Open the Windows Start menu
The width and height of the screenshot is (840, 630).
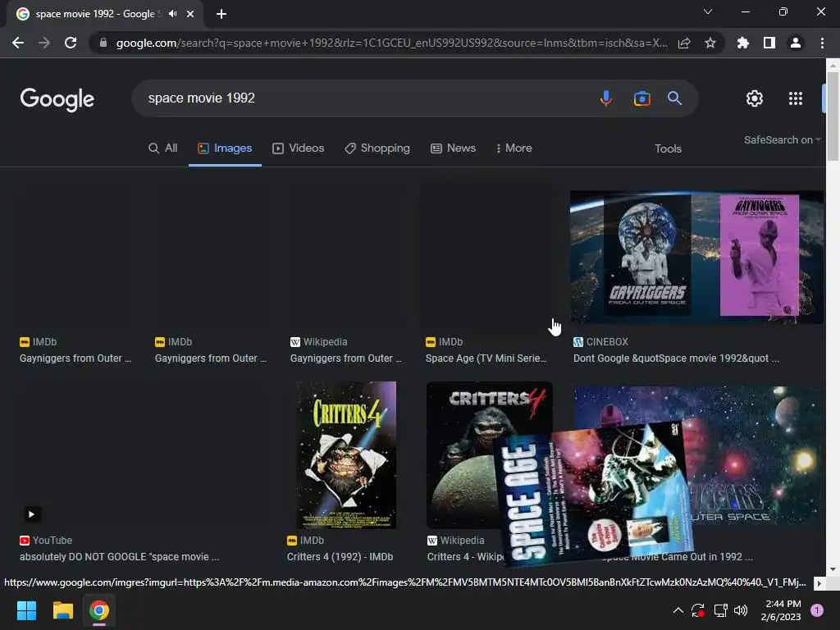27,610
